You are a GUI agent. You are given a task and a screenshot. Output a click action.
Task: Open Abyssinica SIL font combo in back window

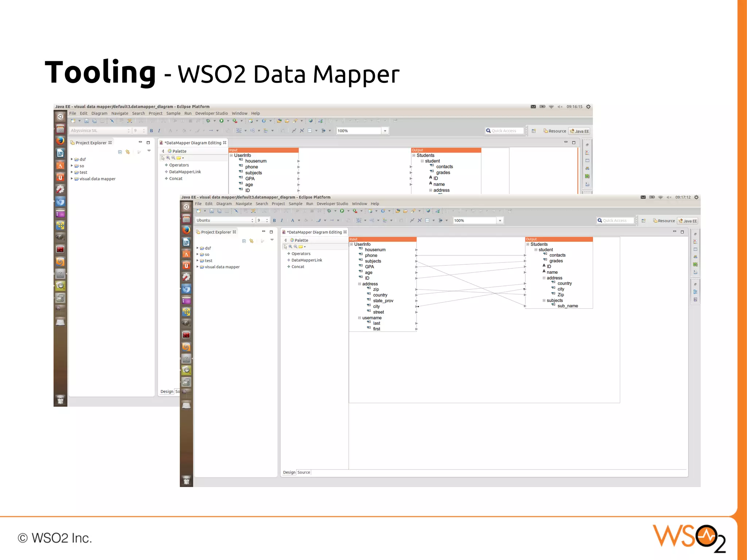100,131
